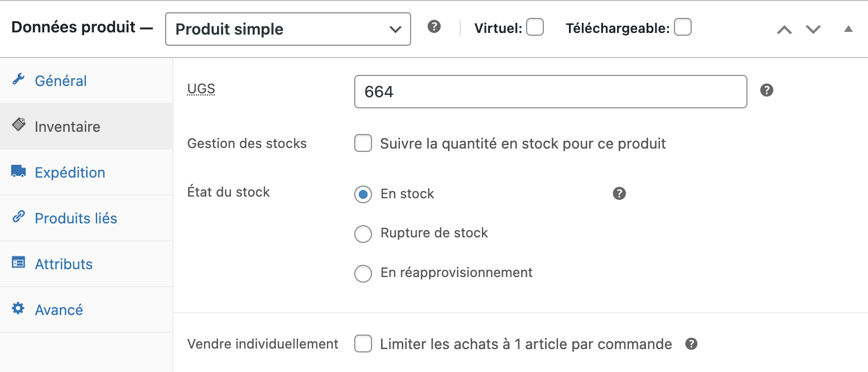The image size is (868, 372).
Task: Move the product data panel down
Action: point(813,28)
